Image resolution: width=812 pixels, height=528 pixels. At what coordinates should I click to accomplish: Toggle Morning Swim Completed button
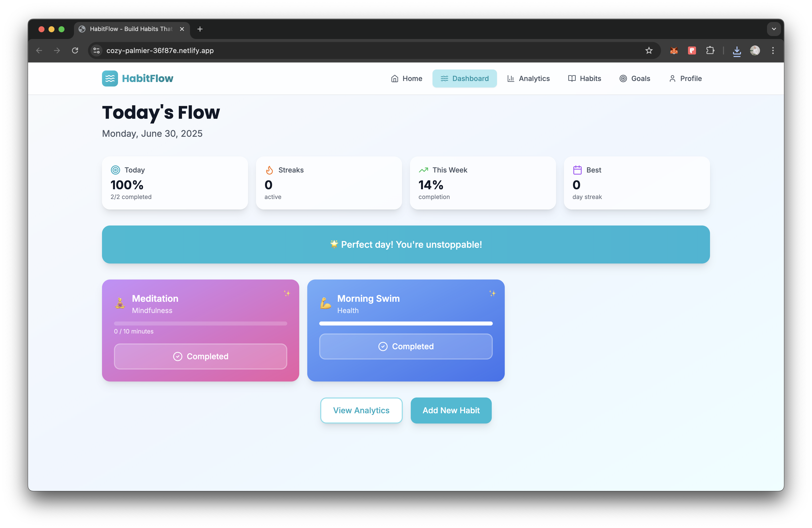coord(406,346)
